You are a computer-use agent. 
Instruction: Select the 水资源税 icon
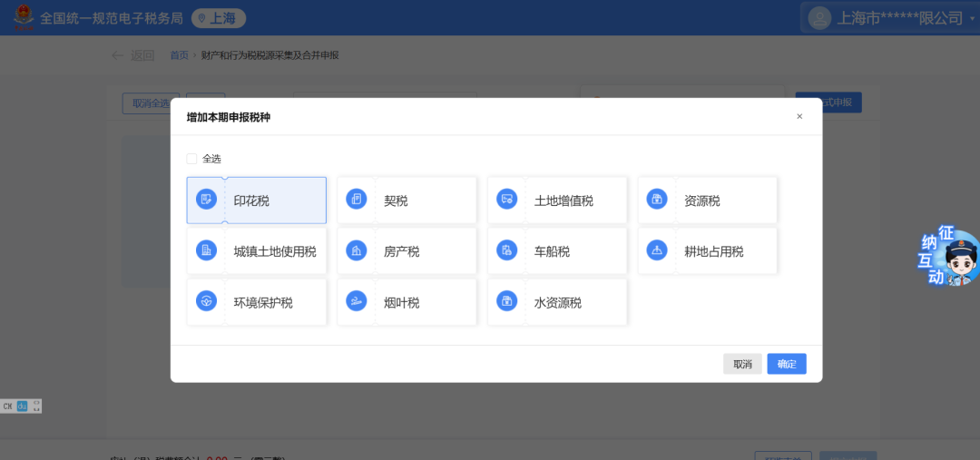[507, 302]
